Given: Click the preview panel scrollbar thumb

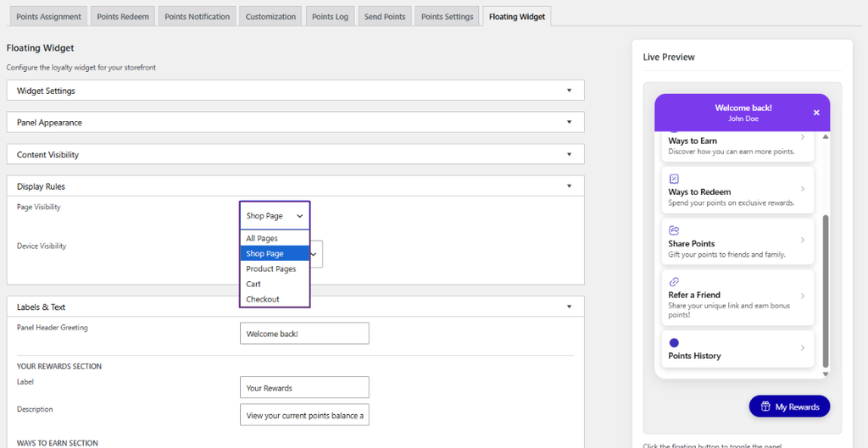Looking at the screenshot, I should point(826,291).
